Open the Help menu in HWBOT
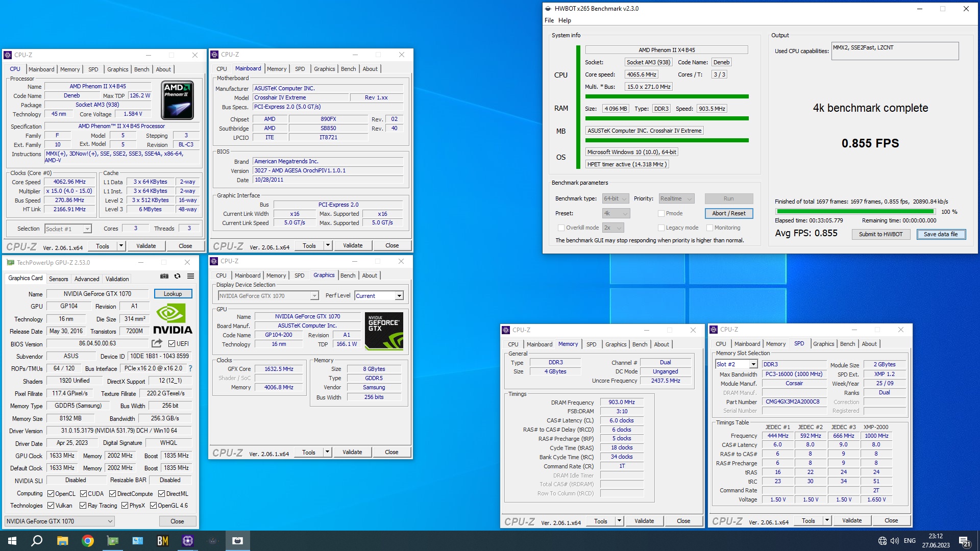Viewport: 980px width, 551px height. pyautogui.click(x=565, y=20)
